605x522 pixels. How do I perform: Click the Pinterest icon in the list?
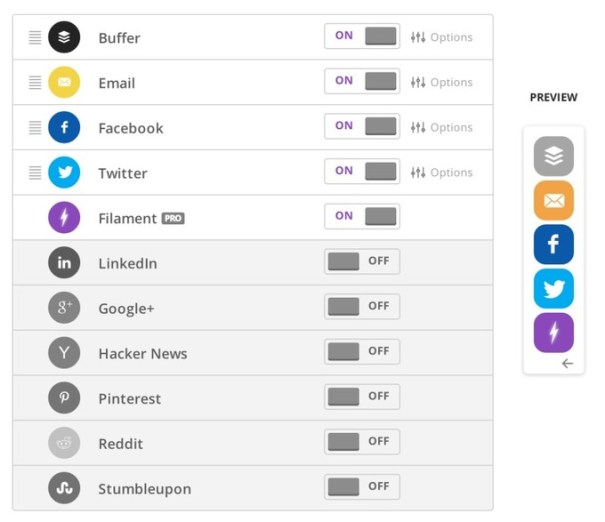(x=64, y=398)
